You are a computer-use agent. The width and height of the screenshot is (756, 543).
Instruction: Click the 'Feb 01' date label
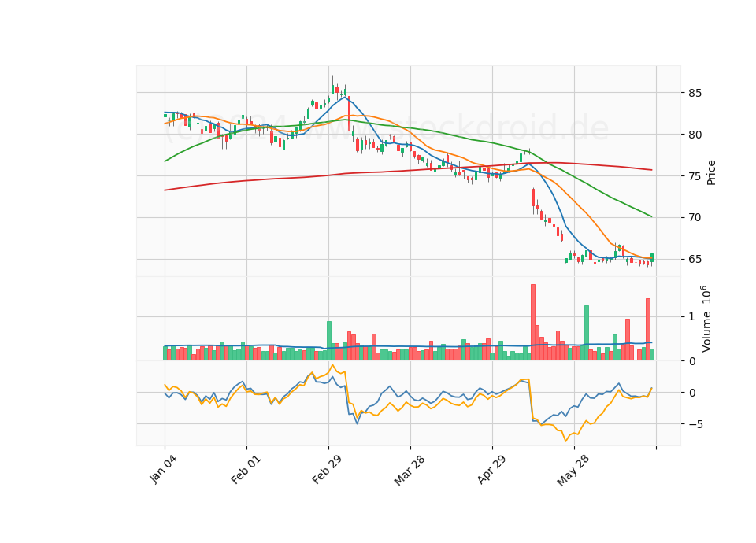(246, 469)
